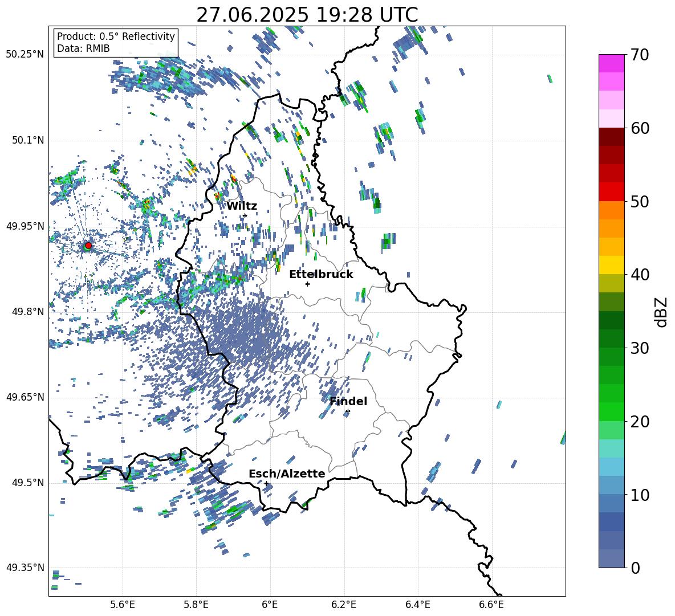The image size is (675, 616).
Task: Click the Esch/Alzette city label
Action: pos(287,474)
